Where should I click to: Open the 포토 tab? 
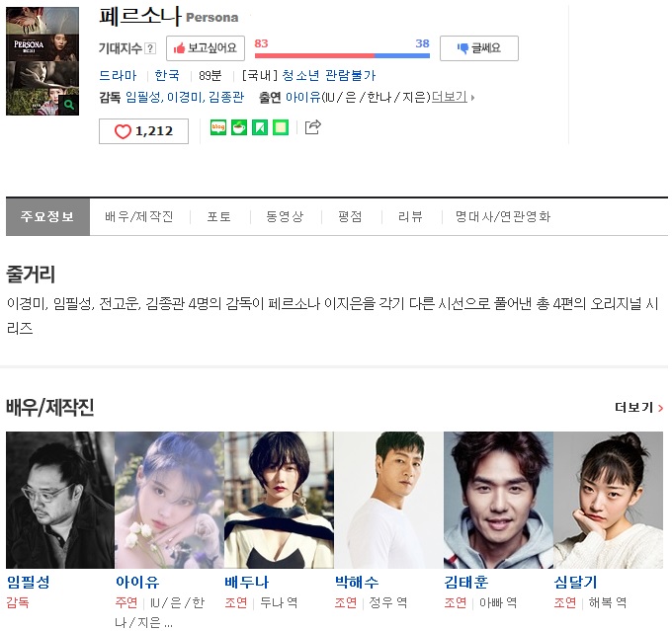[219, 216]
